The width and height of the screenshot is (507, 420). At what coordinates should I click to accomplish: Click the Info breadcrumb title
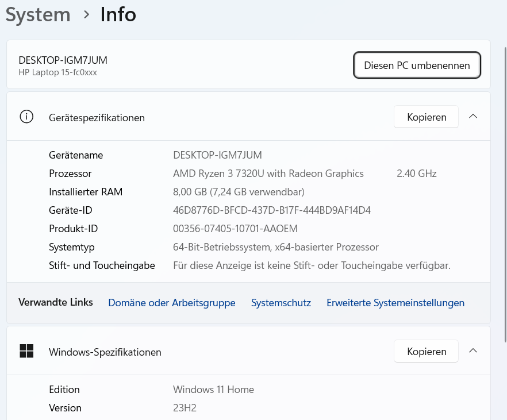point(118,14)
